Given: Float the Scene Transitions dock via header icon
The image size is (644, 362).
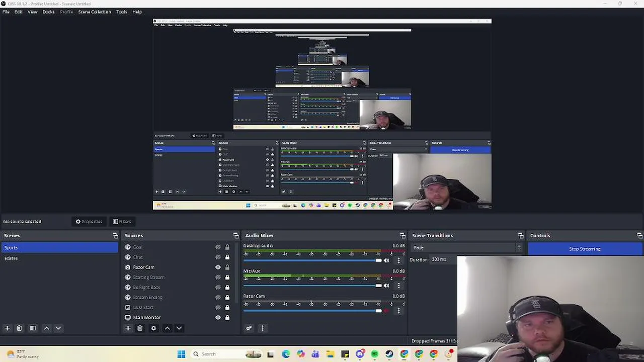Looking at the screenshot, I should point(521,235).
